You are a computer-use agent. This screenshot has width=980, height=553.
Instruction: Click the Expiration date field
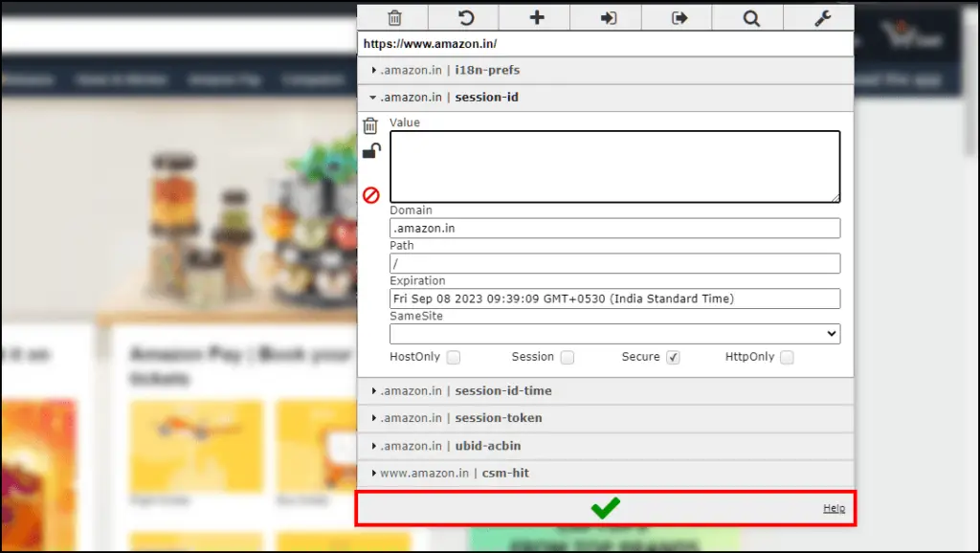[615, 299]
